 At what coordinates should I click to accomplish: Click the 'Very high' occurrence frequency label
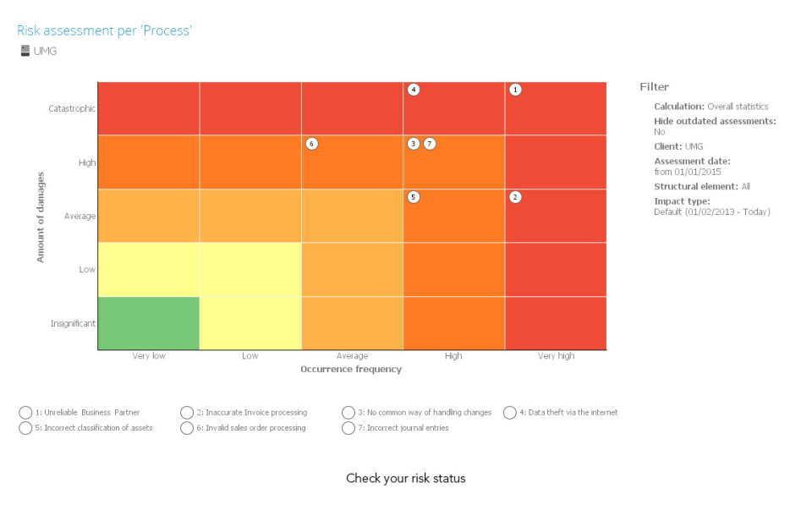(x=556, y=356)
